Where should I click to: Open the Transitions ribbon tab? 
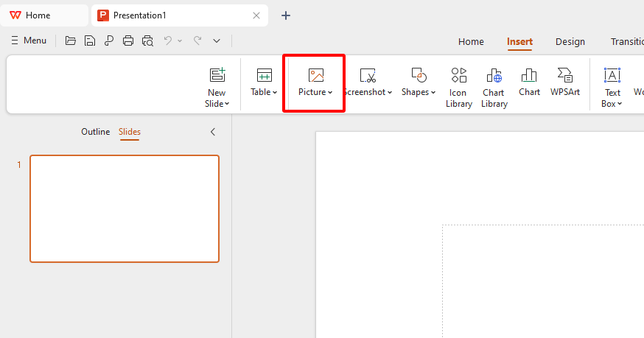click(627, 41)
